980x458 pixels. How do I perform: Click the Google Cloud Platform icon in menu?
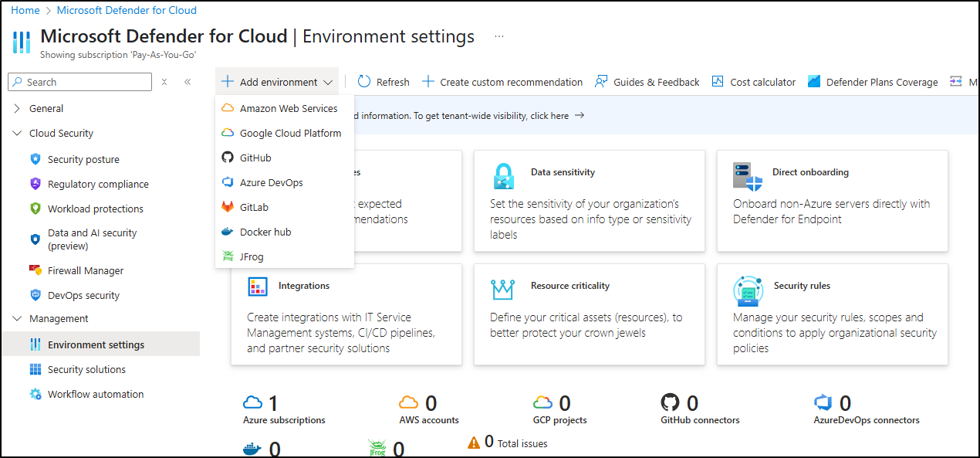[x=228, y=133]
